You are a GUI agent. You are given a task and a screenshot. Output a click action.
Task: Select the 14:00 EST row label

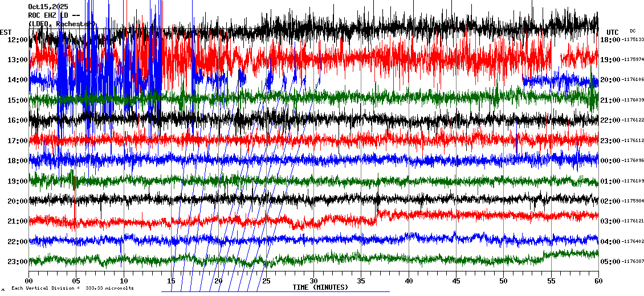18,80
